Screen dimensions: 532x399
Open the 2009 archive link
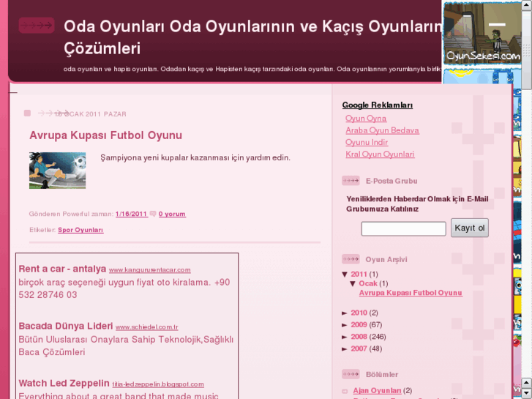click(x=359, y=324)
